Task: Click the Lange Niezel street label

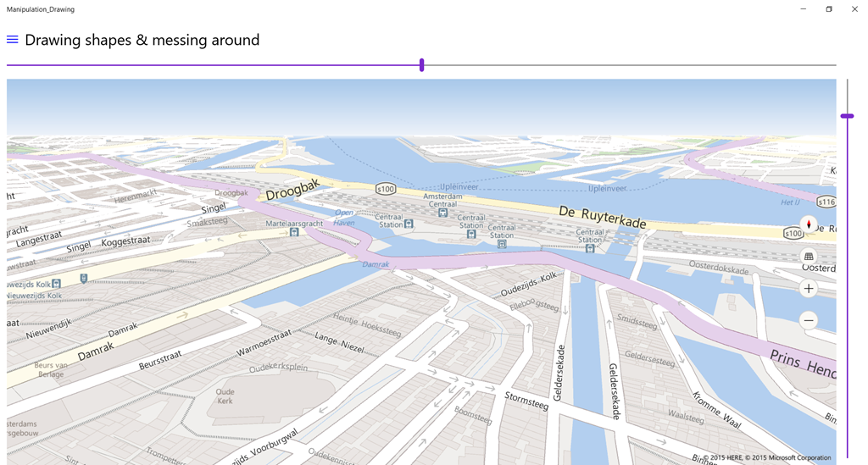Action: coord(339,342)
